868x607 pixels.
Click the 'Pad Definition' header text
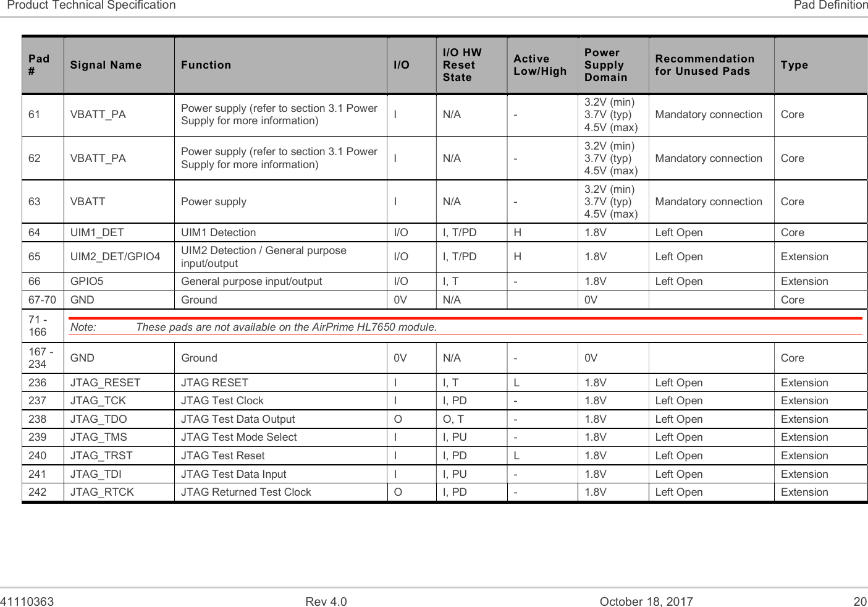coord(830,6)
